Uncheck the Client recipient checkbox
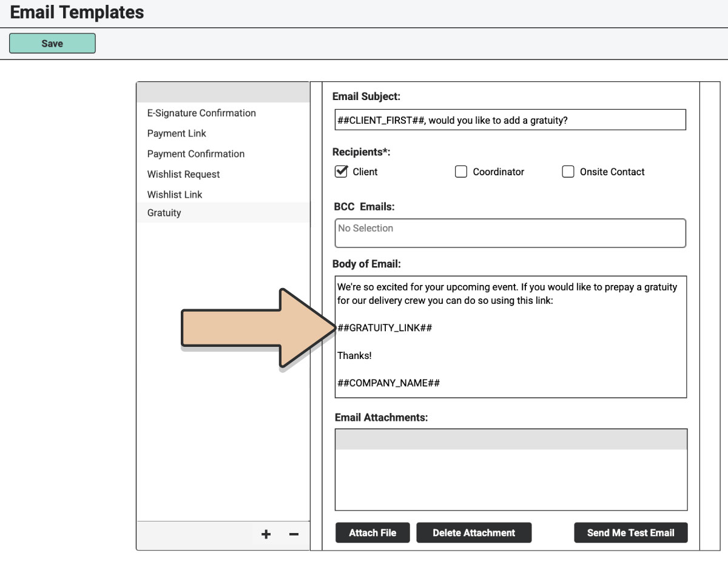 (x=341, y=172)
